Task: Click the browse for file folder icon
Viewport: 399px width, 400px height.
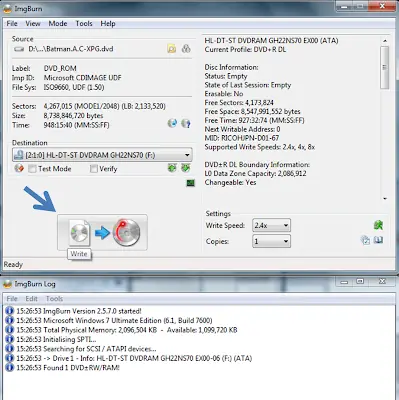Action: [x=172, y=49]
